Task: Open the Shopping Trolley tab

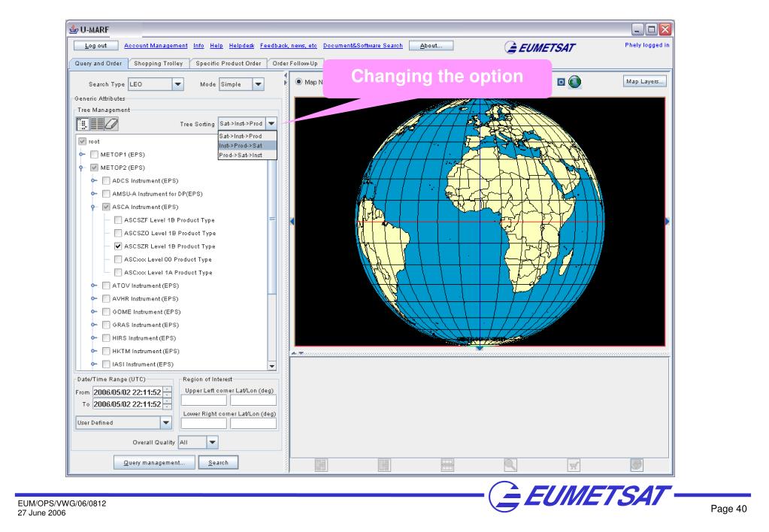Action: pyautogui.click(x=159, y=64)
